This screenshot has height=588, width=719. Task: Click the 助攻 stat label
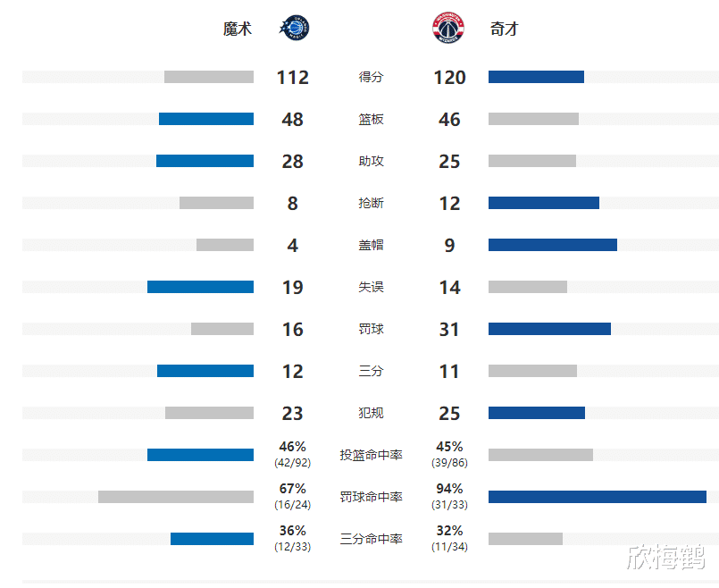pyautogui.click(x=371, y=162)
